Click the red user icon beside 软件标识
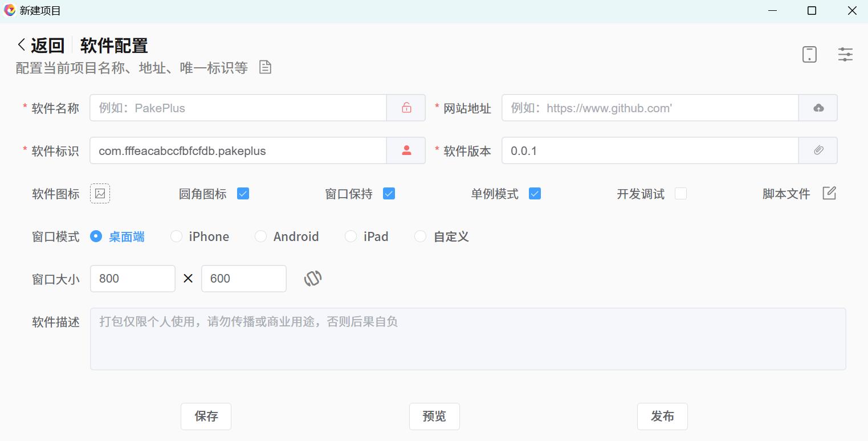The image size is (868, 441). [406, 150]
